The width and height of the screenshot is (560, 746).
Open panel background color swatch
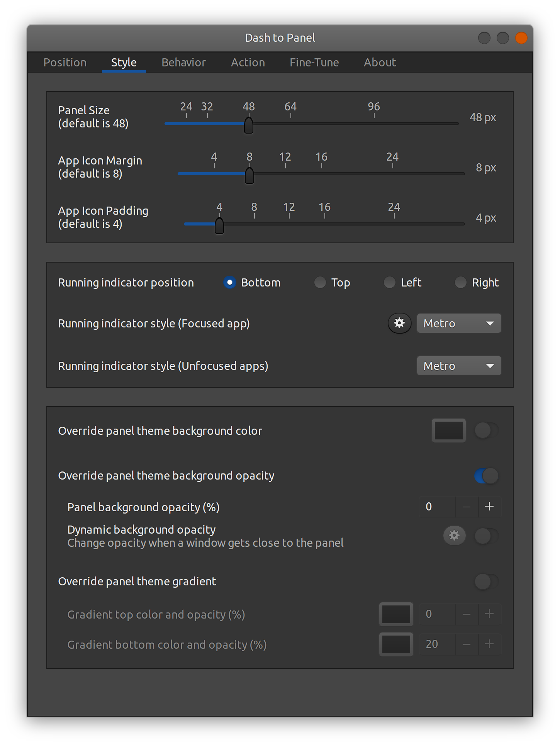449,431
